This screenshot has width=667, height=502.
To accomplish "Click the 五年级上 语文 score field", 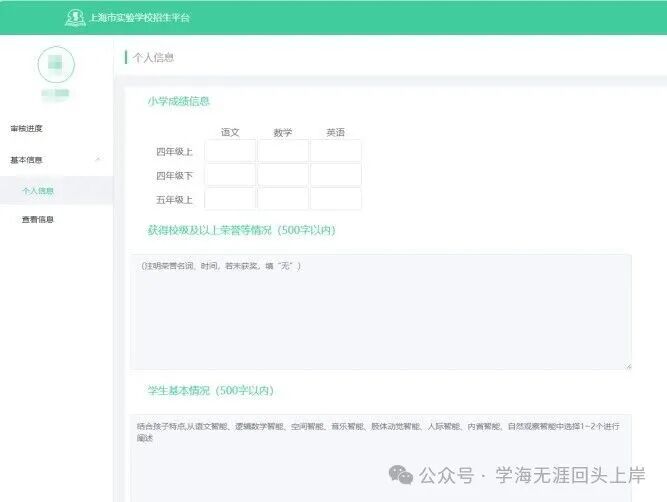I will (x=230, y=199).
